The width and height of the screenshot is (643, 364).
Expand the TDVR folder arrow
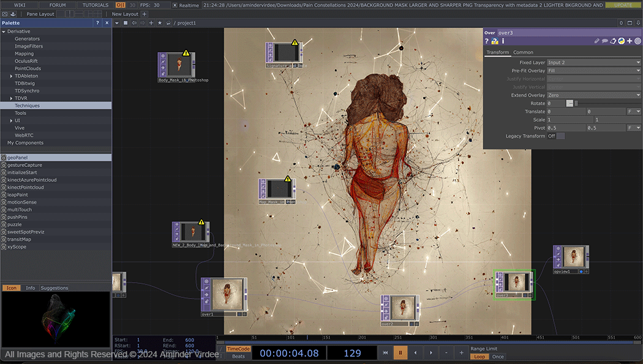(x=11, y=98)
